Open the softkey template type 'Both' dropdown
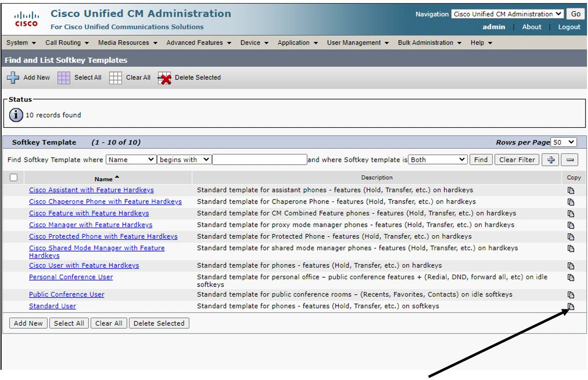 [x=438, y=160]
